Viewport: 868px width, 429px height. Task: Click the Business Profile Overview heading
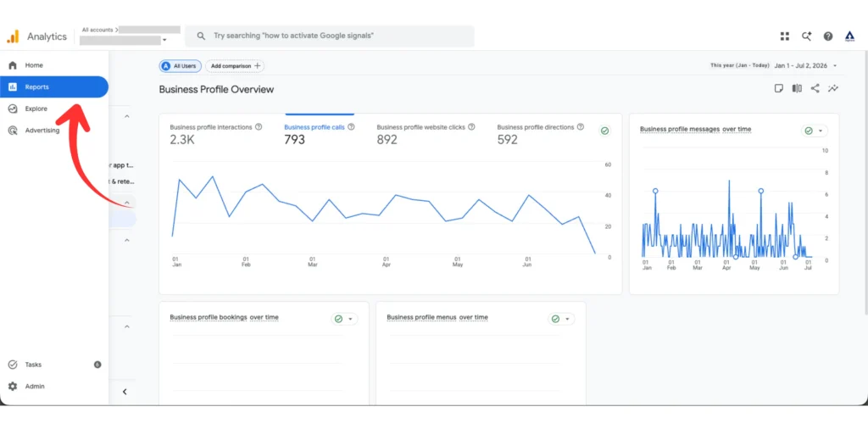[x=216, y=90]
